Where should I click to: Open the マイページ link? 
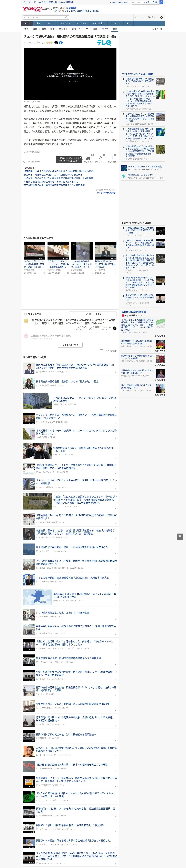click(x=139, y=18)
